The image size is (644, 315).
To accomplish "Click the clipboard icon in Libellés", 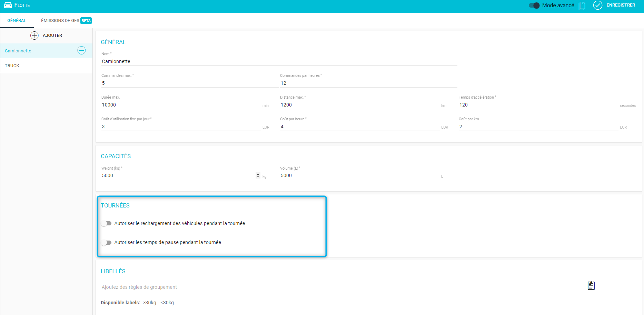I will pyautogui.click(x=591, y=285).
